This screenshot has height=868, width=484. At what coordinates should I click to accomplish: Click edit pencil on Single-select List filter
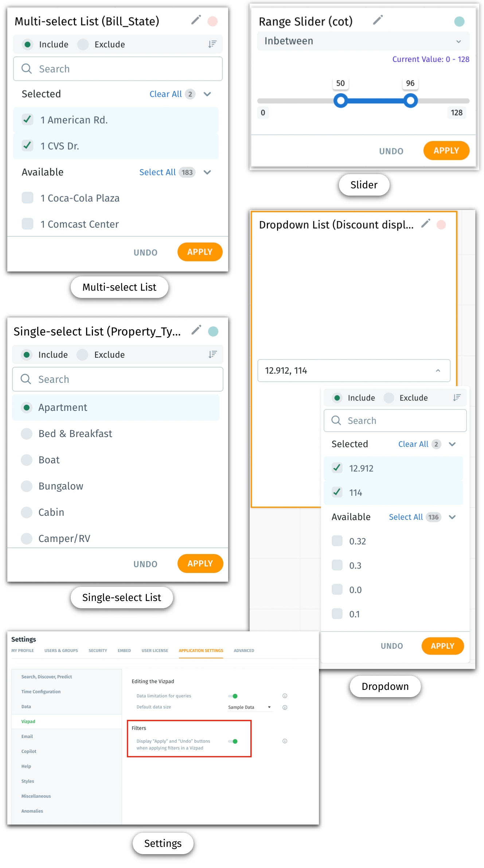pos(196,330)
